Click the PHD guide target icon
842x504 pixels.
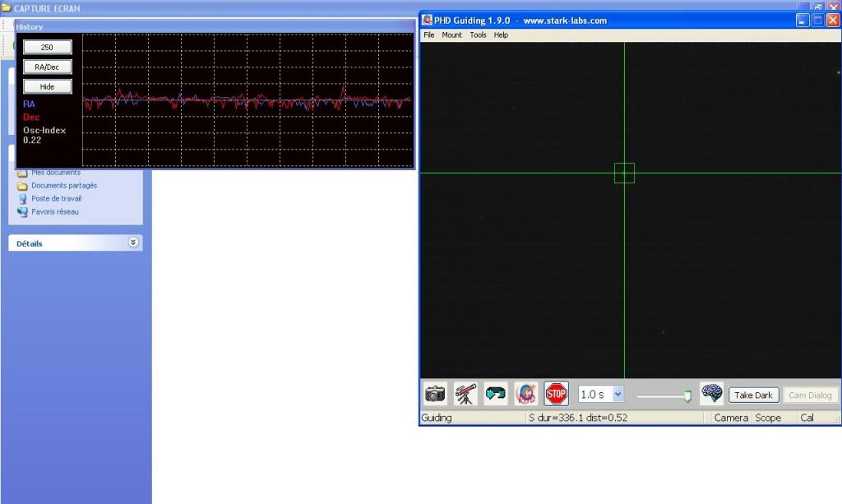(525, 394)
